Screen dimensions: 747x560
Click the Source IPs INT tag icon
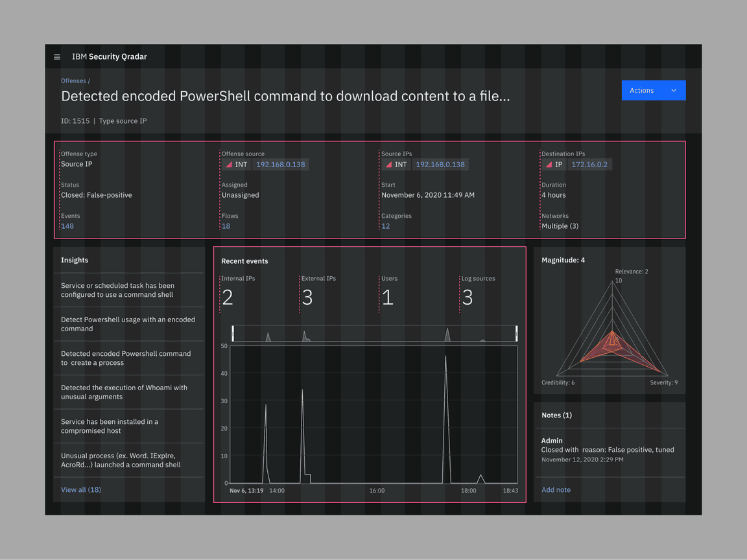tap(389, 165)
